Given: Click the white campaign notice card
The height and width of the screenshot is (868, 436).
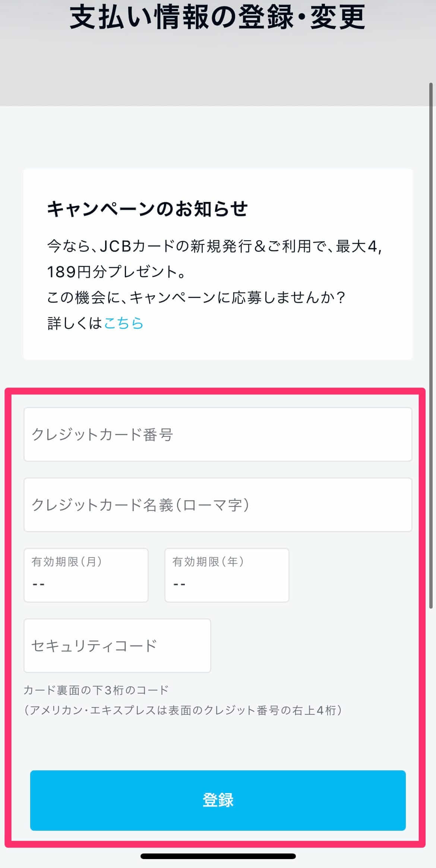Looking at the screenshot, I should point(218,264).
